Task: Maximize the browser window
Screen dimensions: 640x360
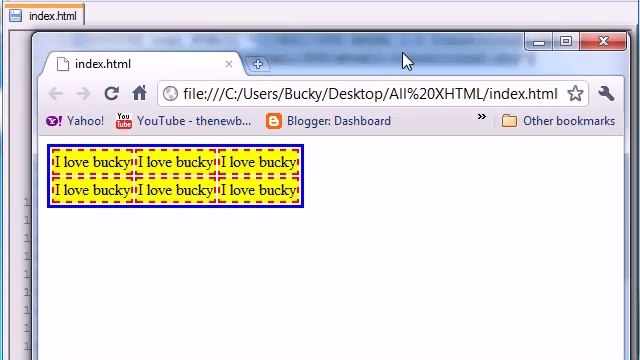Action: 566,41
